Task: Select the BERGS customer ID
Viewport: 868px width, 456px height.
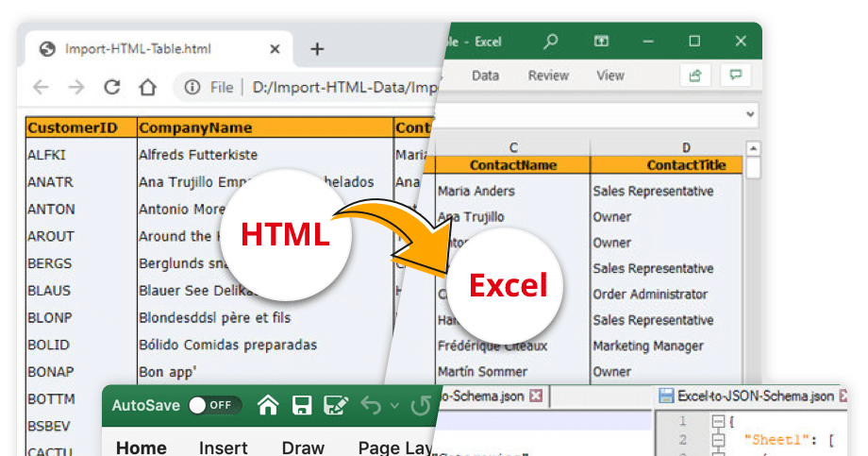Action: tap(50, 263)
